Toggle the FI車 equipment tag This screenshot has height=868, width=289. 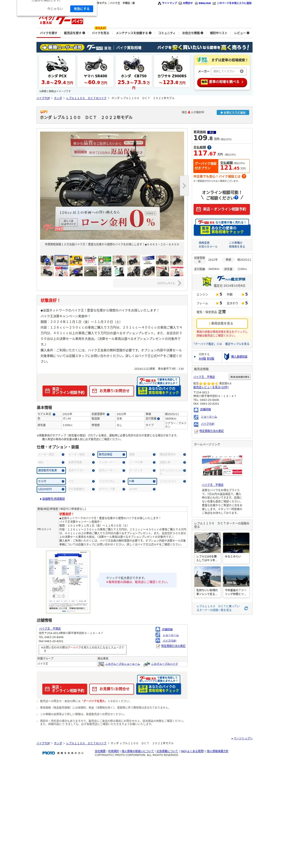[142, 481]
